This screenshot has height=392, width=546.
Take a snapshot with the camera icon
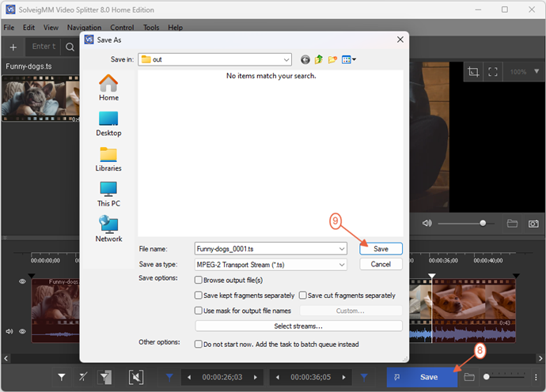pos(533,224)
